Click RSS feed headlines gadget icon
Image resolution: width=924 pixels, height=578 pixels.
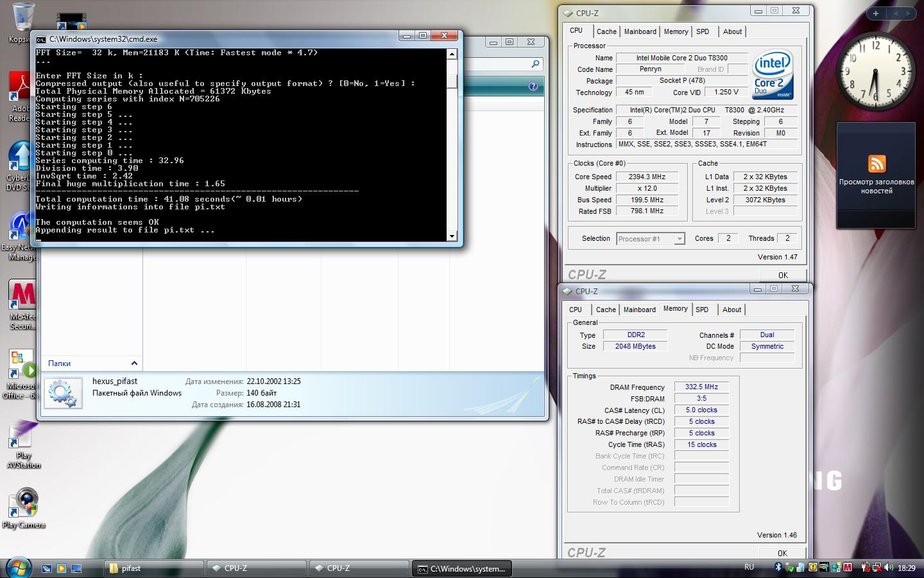click(x=877, y=164)
